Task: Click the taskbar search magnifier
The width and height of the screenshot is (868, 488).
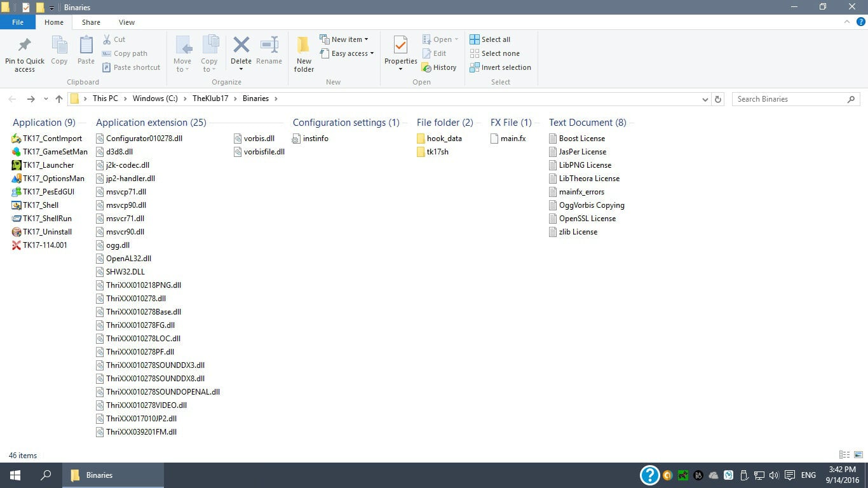Action: pyautogui.click(x=46, y=475)
